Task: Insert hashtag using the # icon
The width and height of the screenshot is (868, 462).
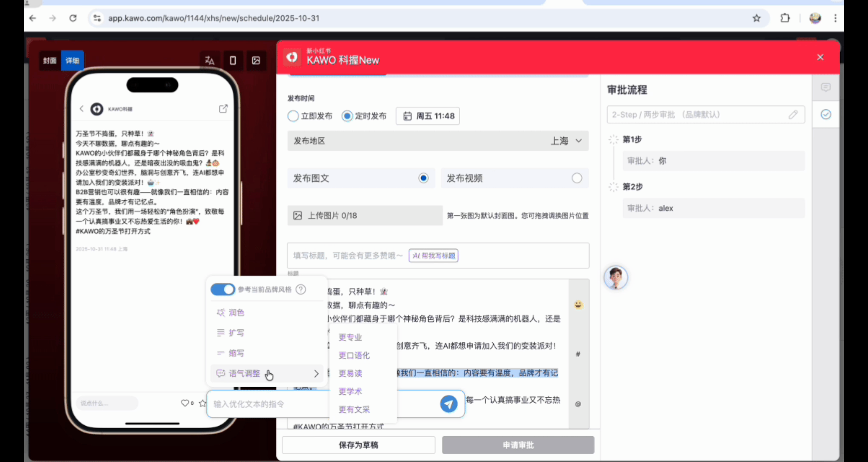Action: [x=578, y=354]
